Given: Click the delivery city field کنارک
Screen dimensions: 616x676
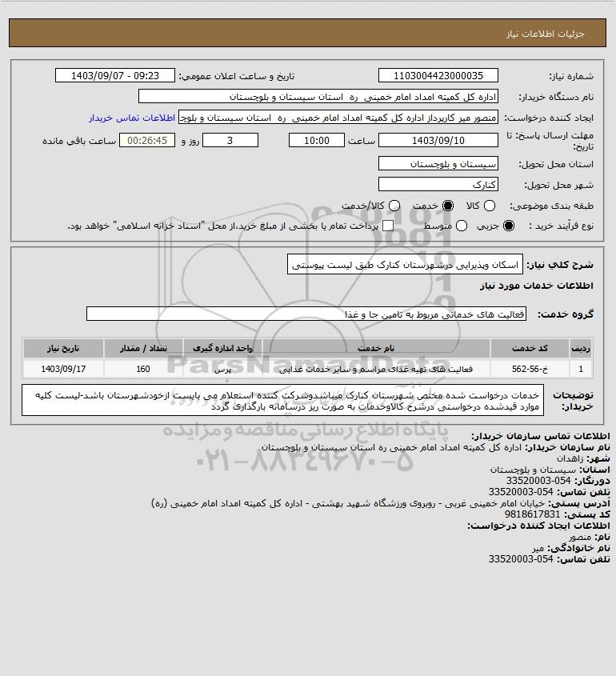Looking at the screenshot, I should [438, 185].
